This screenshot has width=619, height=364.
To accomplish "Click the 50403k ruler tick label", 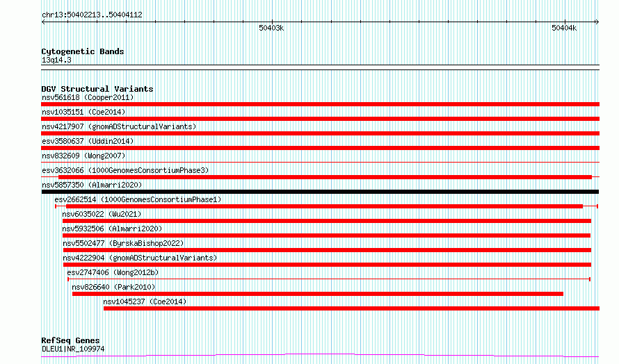I will pyautogui.click(x=271, y=28).
